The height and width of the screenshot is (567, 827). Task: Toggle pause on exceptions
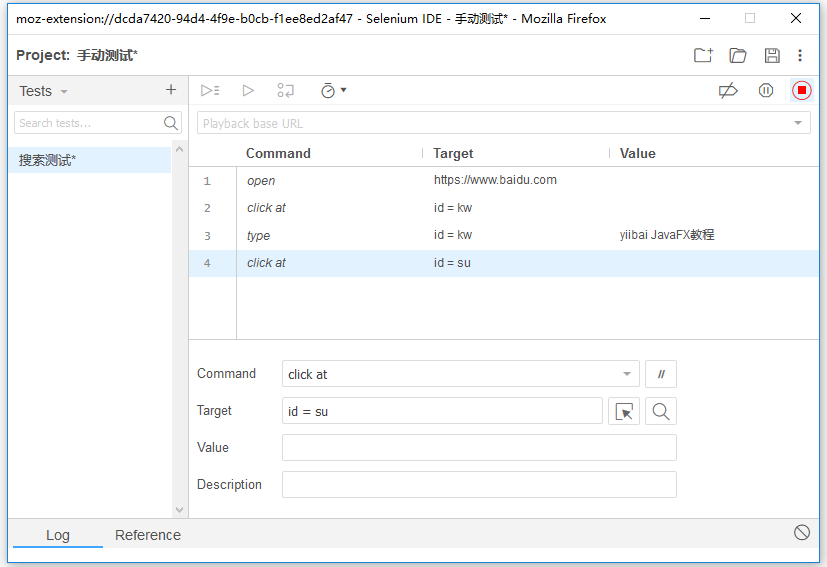[766, 90]
